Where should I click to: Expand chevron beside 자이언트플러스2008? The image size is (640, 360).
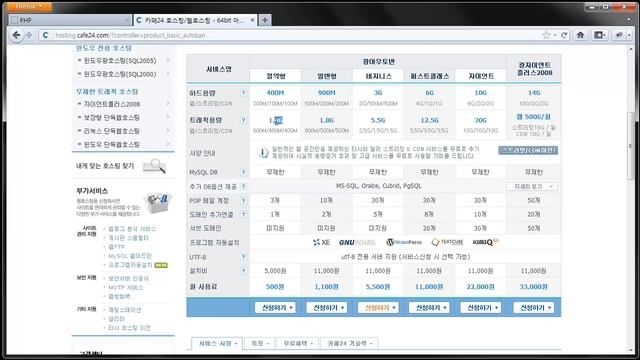pyautogui.click(x=167, y=104)
